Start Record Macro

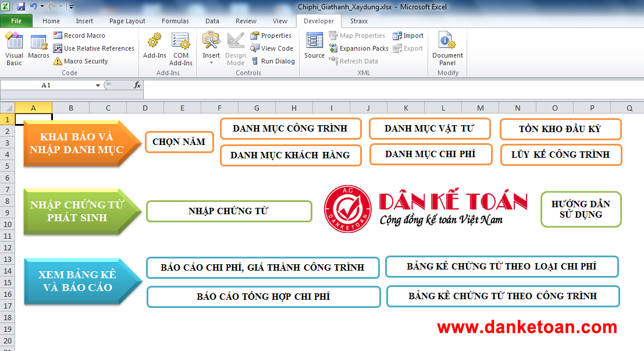point(58,36)
